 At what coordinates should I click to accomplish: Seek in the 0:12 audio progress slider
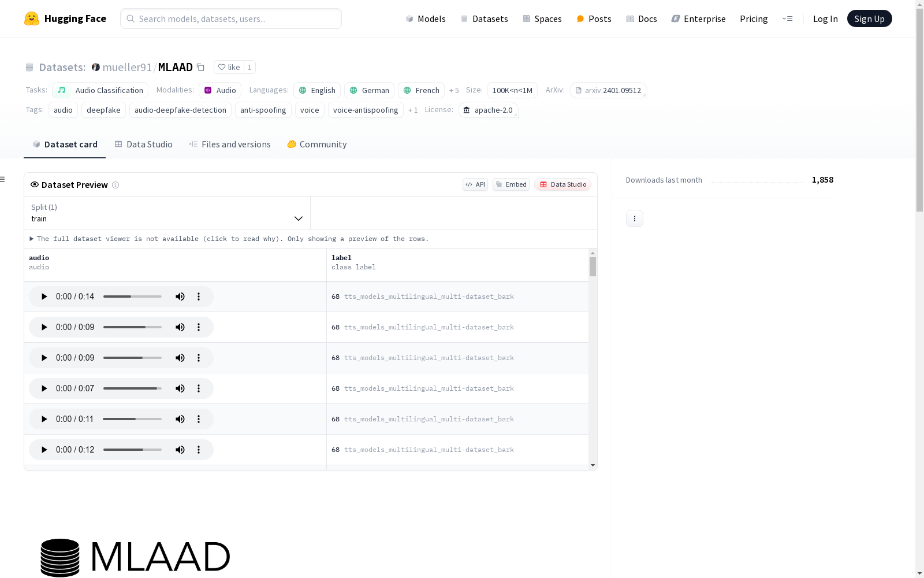pos(132,450)
